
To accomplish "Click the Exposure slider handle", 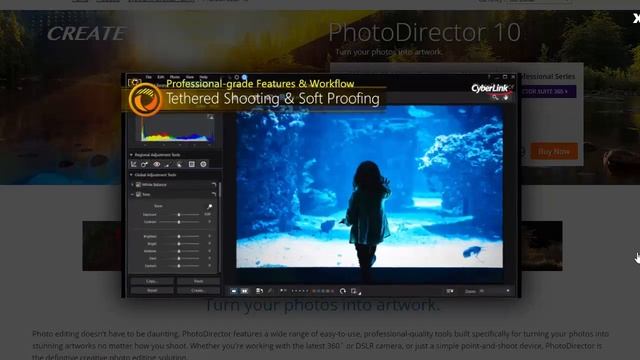I will pos(179,214).
